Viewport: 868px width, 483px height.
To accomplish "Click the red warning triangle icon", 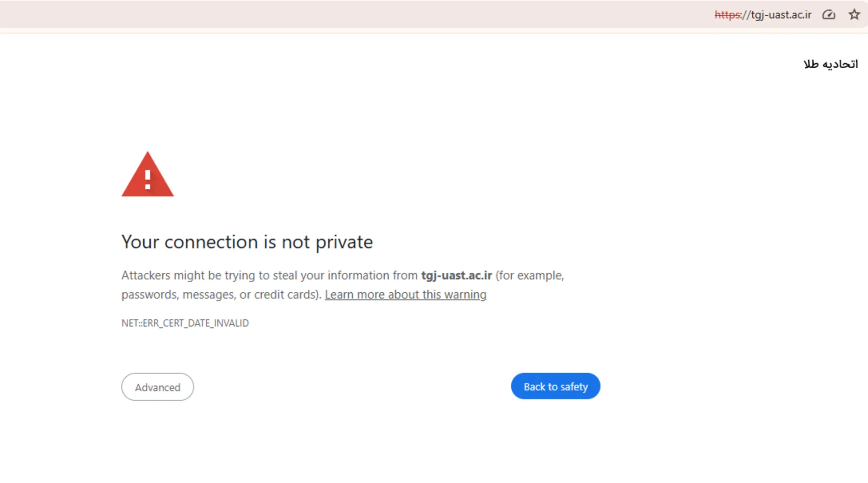I will click(x=147, y=176).
